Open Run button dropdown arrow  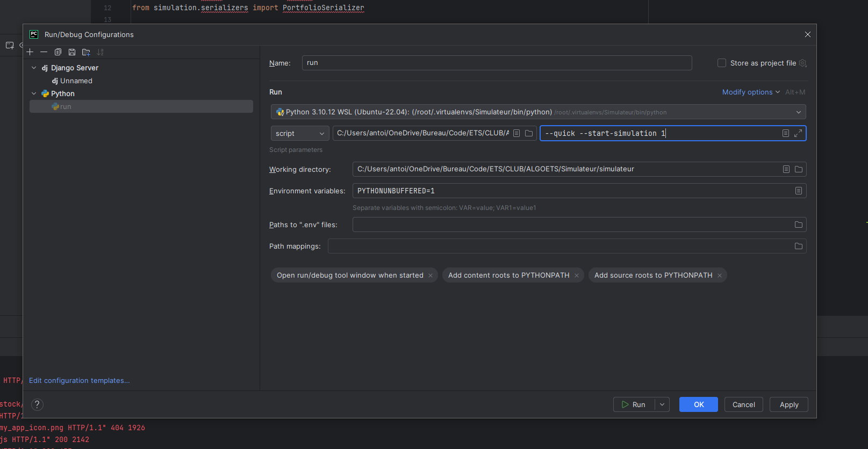click(662, 404)
